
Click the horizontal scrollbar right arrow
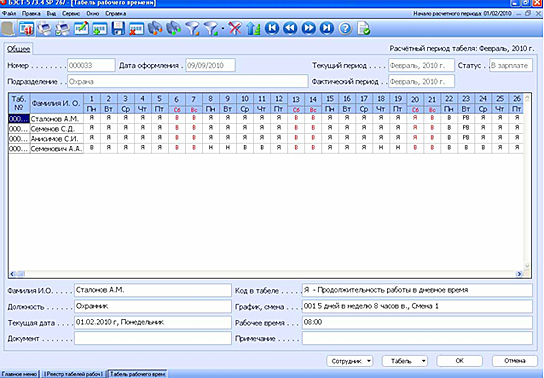click(x=519, y=274)
